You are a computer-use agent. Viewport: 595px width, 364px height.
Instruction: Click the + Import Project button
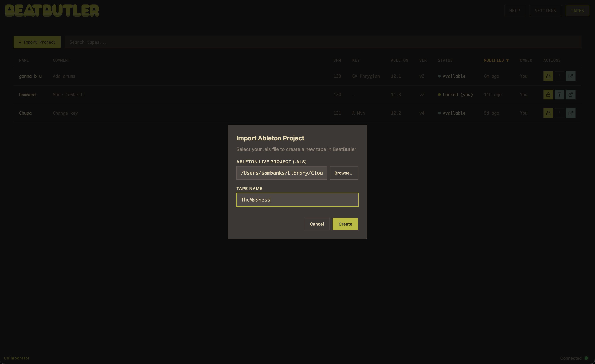pos(37,42)
